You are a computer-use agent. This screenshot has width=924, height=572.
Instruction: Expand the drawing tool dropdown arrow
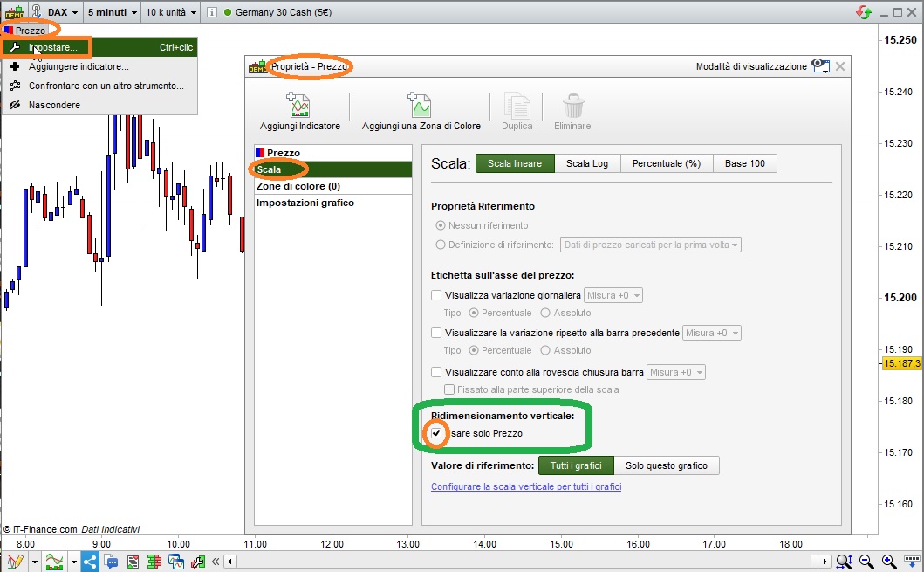click(x=35, y=562)
